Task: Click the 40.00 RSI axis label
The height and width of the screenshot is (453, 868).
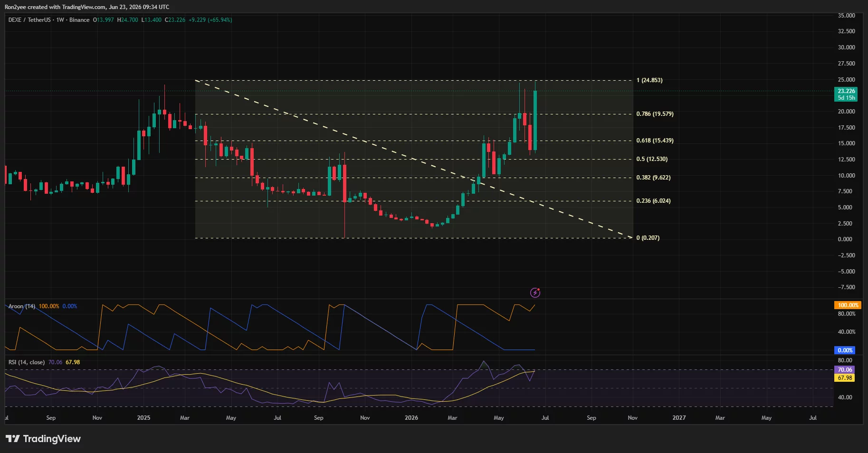Action: pos(845,397)
